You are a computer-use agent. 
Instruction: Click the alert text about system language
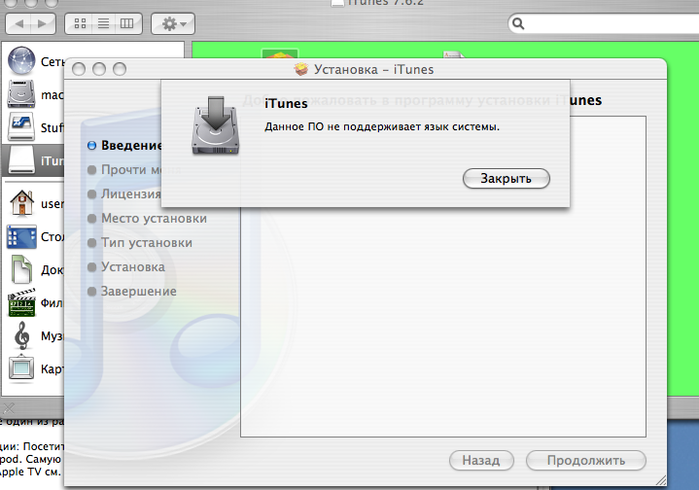382,127
